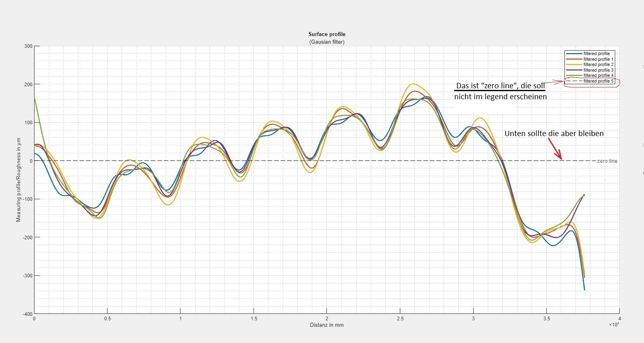Click the ×10⁴ exponent label below the x-axis
The image size is (644, 343).
[x=614, y=324]
